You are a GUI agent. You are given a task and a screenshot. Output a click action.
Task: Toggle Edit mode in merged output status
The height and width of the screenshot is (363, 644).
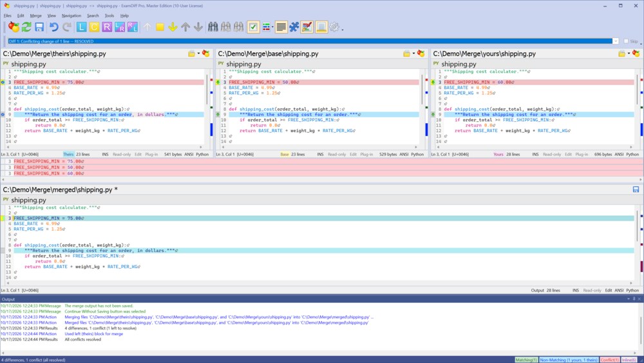[x=609, y=290]
